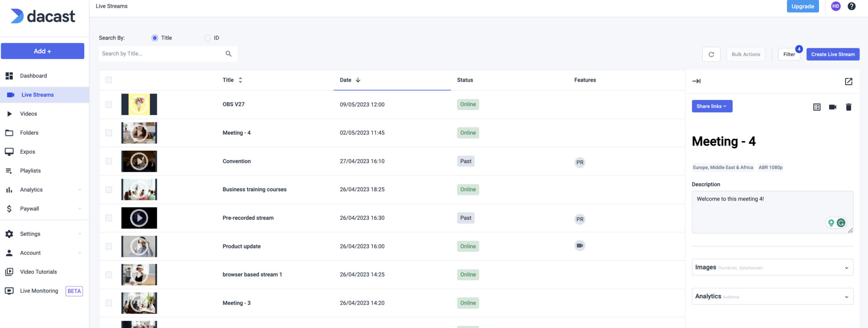Screen dimensions: 868x328
Task: Open the help question mark icon
Action: point(851,6)
